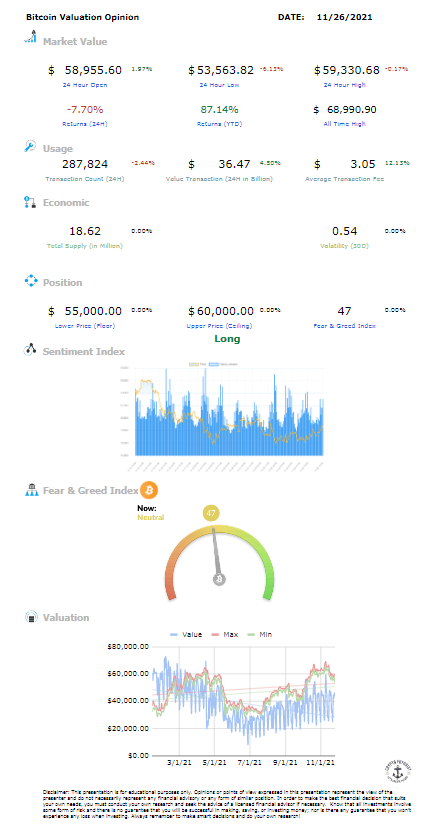The height and width of the screenshot is (839, 442).
Task: Click the gray Bitcoin gauge needle hub
Action: 219,579
